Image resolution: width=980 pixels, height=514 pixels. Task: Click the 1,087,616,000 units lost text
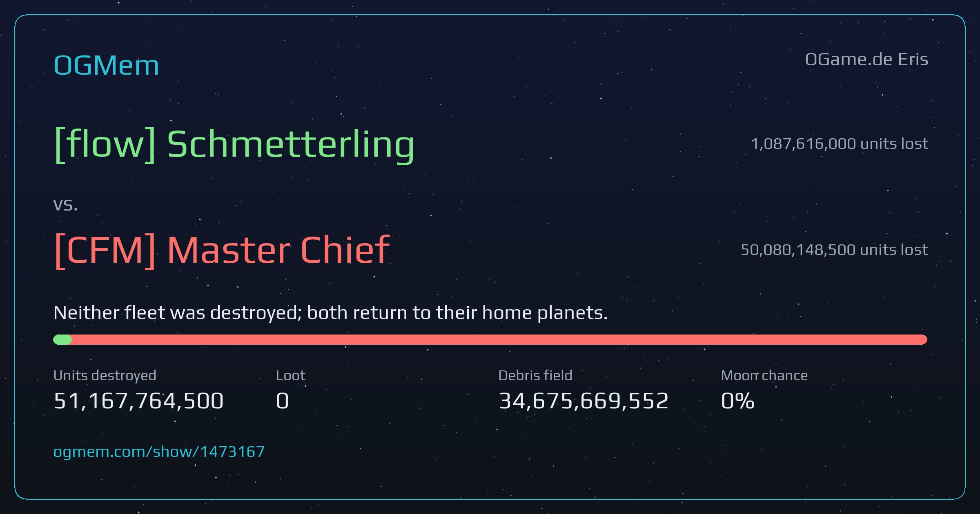point(840,144)
